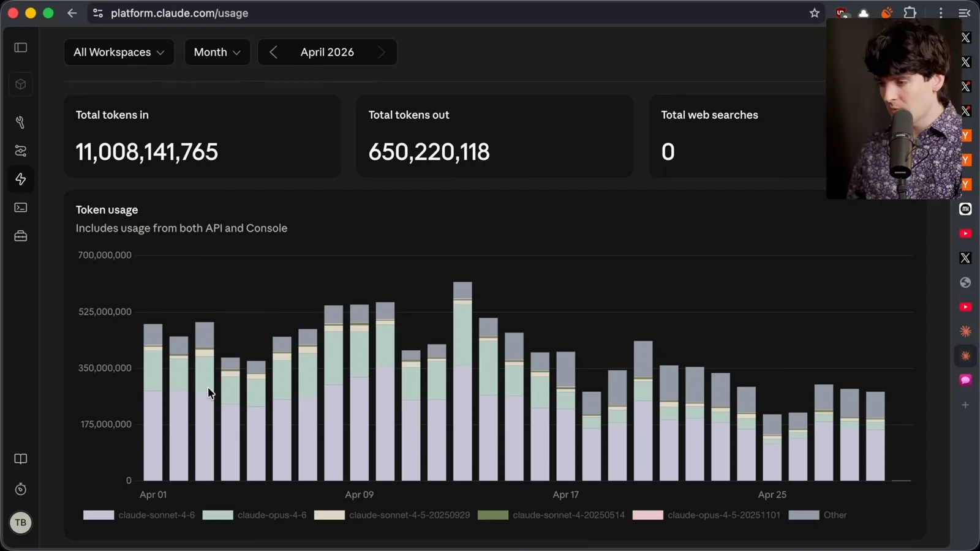Click the address bar URL platform.claude.com/usage
The image size is (980, 551).
point(179,13)
